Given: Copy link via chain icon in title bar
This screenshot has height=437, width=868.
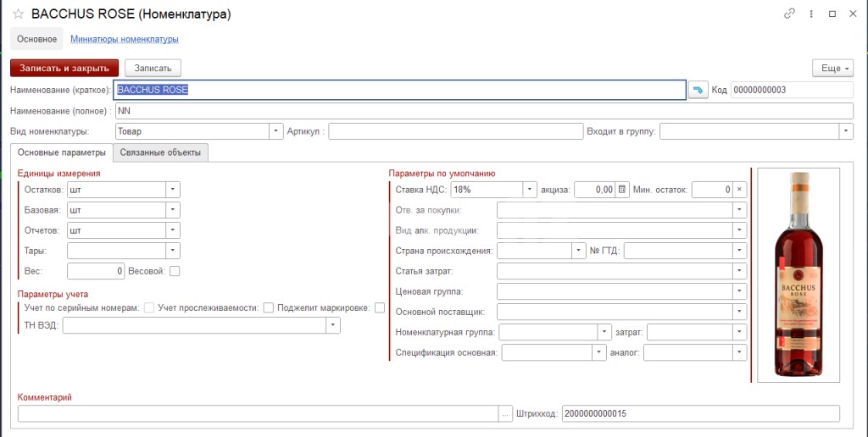Looking at the screenshot, I should click(789, 14).
